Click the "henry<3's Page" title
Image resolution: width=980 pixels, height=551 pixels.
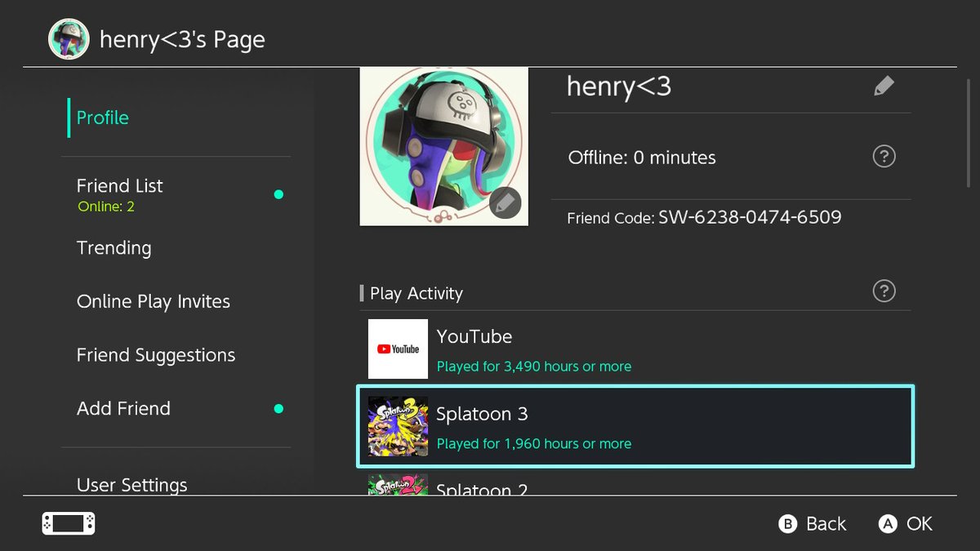[x=182, y=40]
